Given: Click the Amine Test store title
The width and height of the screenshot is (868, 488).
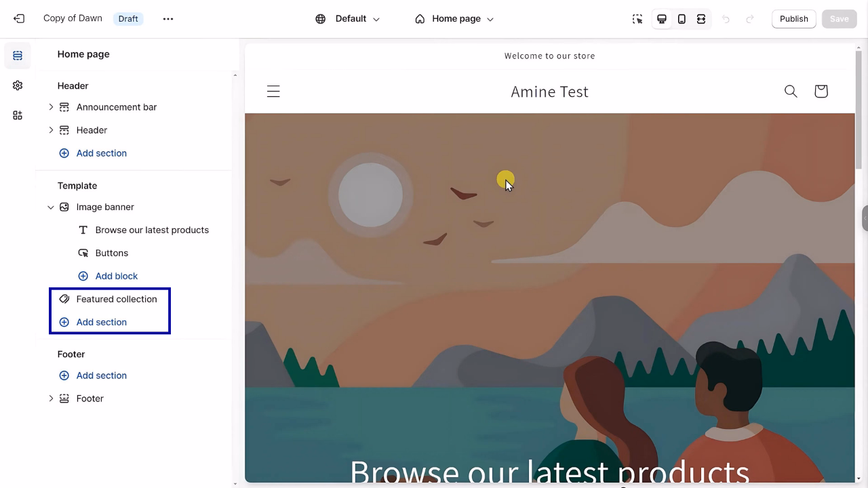Looking at the screenshot, I should pyautogui.click(x=549, y=91).
